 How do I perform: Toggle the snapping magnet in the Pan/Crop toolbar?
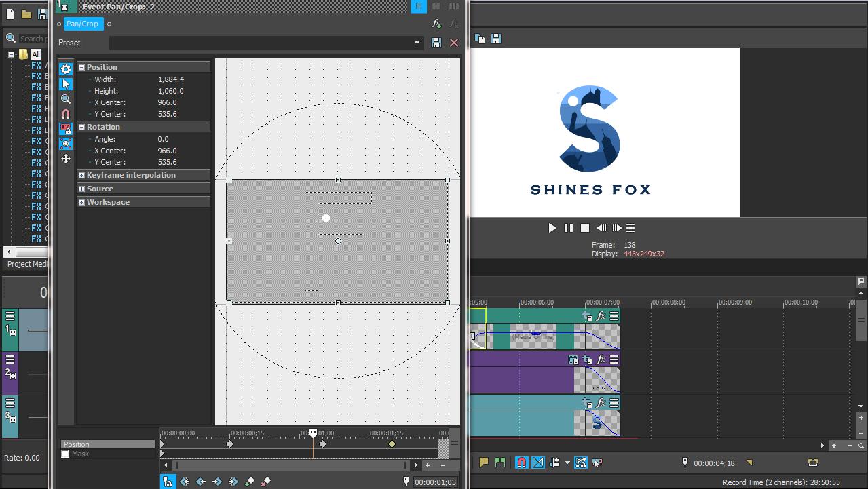tap(66, 114)
